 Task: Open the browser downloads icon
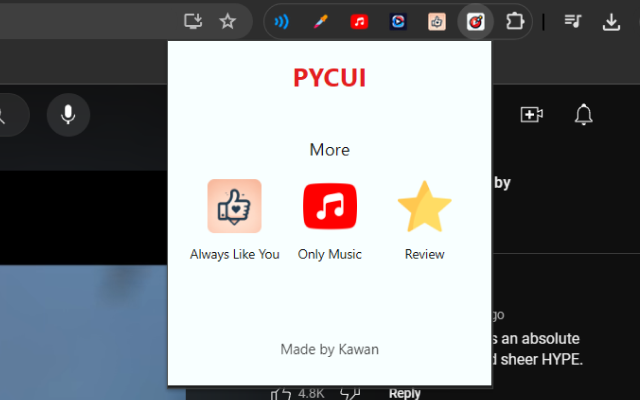(x=611, y=22)
